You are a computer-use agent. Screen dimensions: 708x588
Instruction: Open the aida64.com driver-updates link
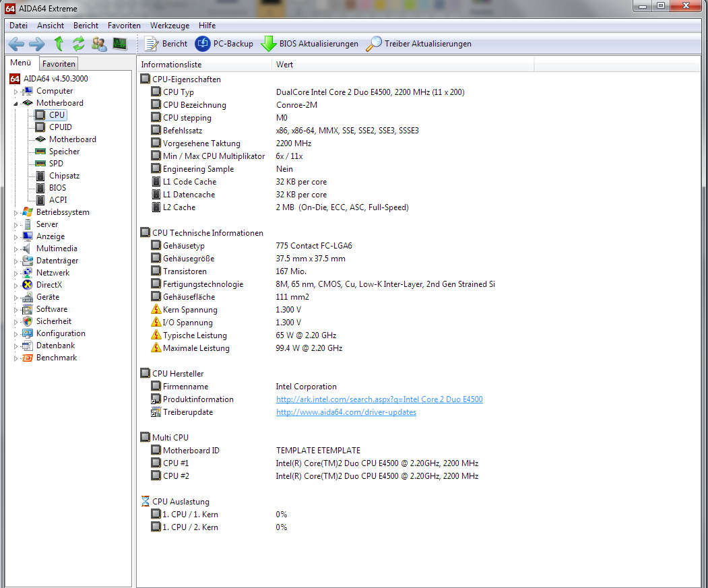pos(346,412)
